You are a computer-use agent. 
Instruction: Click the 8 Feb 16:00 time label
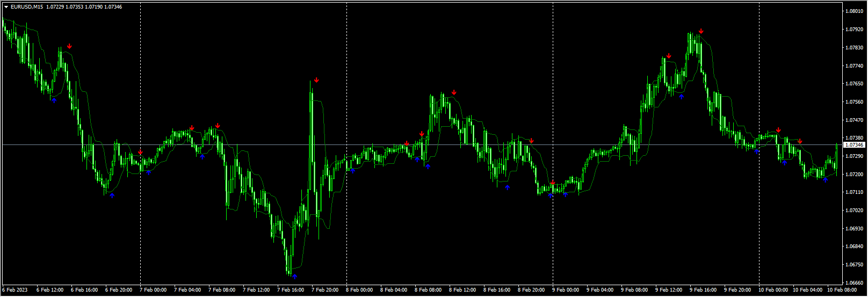click(497, 290)
